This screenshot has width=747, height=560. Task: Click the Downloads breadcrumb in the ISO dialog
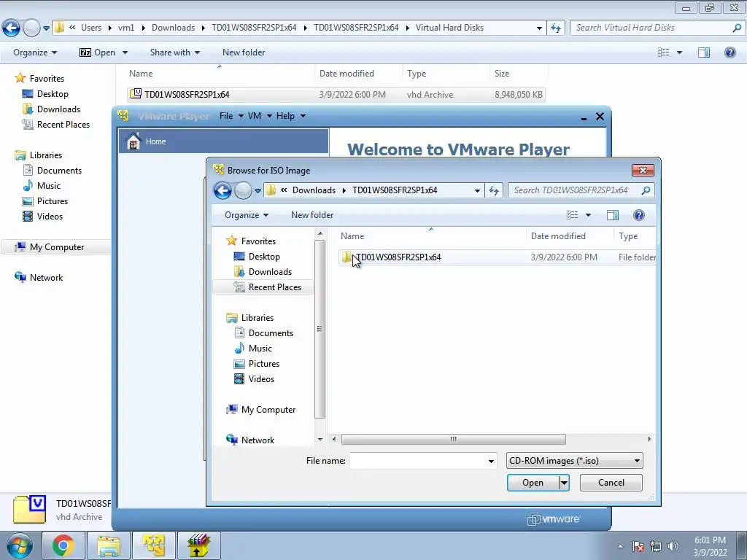(x=314, y=190)
